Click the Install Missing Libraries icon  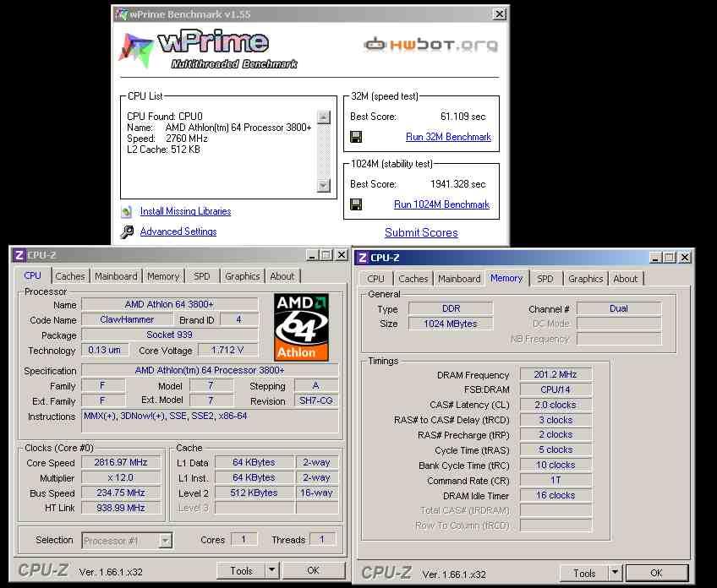127,211
